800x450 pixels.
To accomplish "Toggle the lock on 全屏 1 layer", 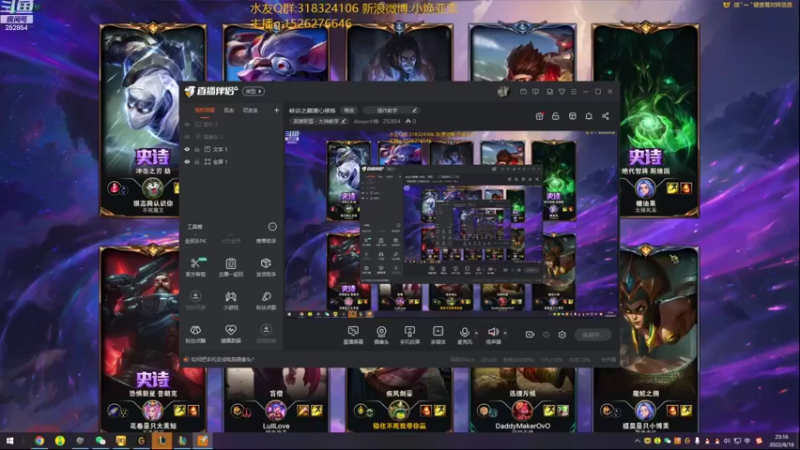I will point(197,162).
